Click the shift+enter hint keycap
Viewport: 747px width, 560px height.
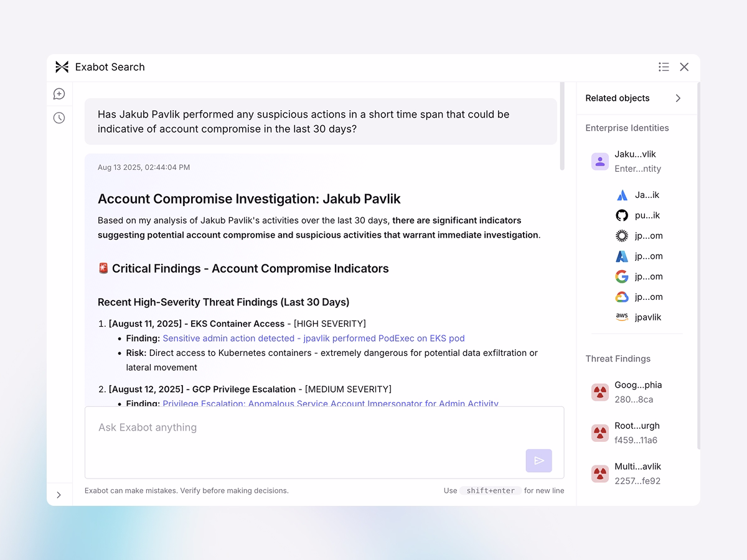coord(491,491)
